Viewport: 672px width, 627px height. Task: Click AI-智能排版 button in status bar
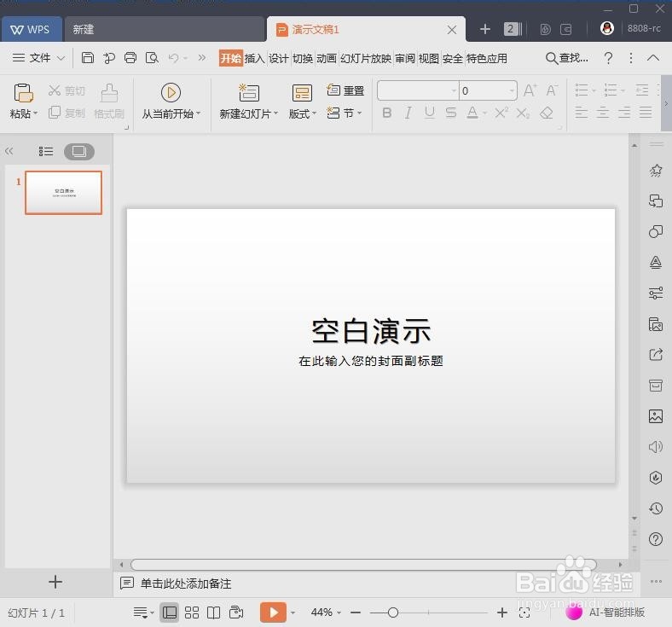605,612
